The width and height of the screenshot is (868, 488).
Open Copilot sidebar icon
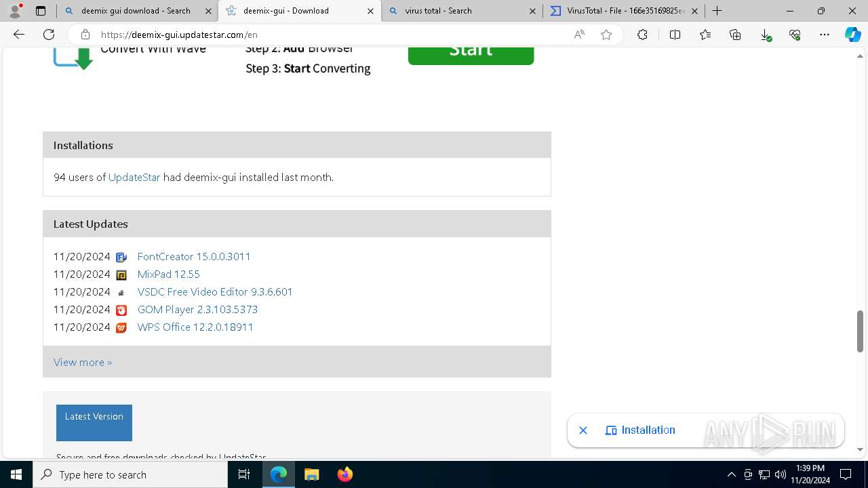852,35
